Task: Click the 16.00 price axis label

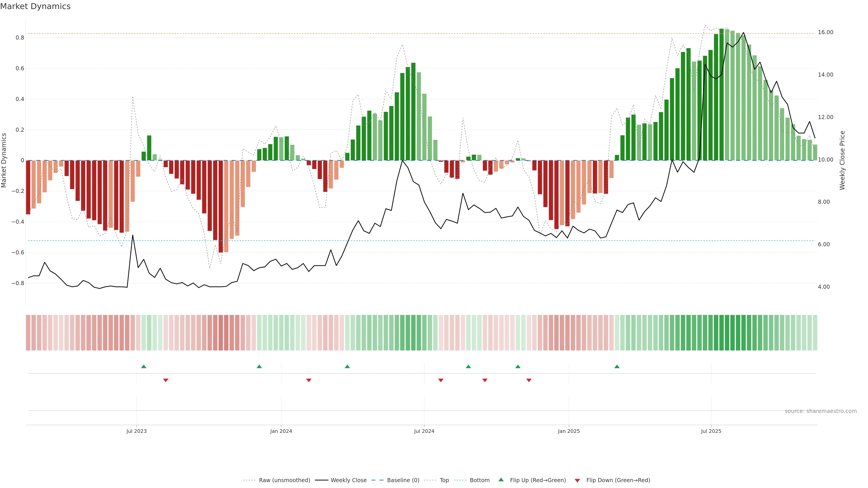Action: point(825,32)
